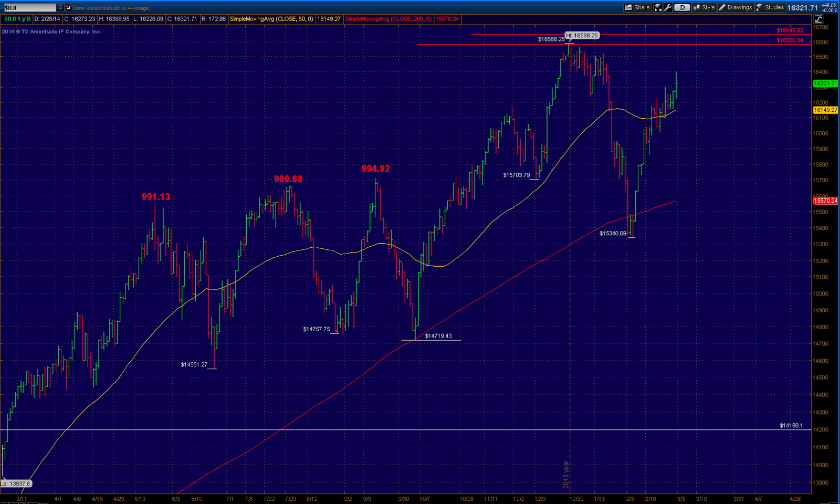The width and height of the screenshot is (840, 504).
Task: Open the Share menu button
Action: [x=637, y=7]
